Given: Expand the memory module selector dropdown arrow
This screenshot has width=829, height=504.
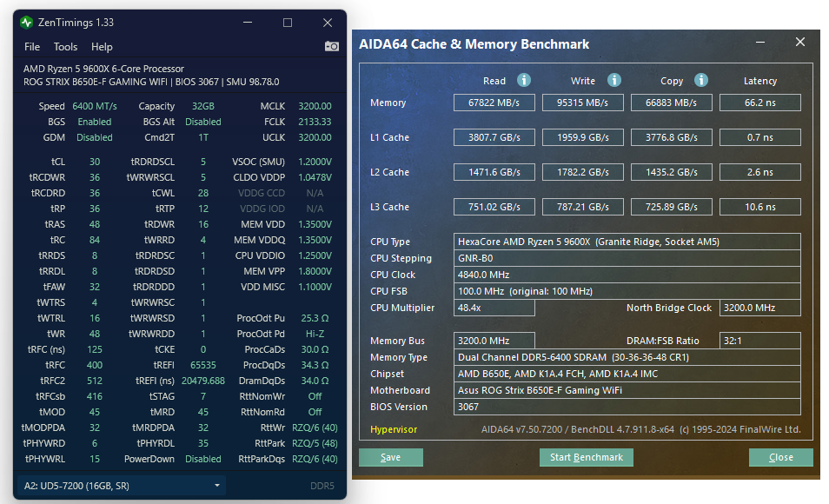Looking at the screenshot, I should tap(216, 486).
